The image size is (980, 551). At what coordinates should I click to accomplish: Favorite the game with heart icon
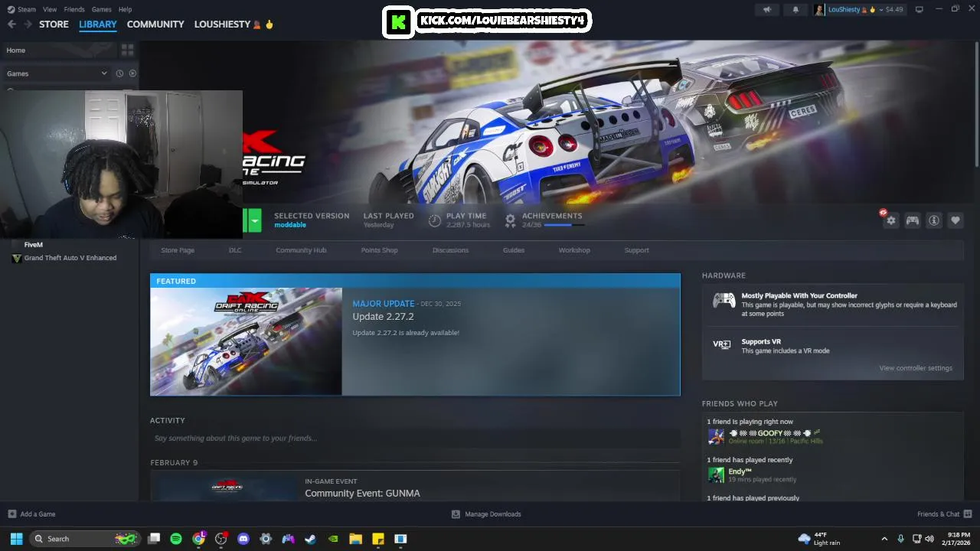click(955, 220)
